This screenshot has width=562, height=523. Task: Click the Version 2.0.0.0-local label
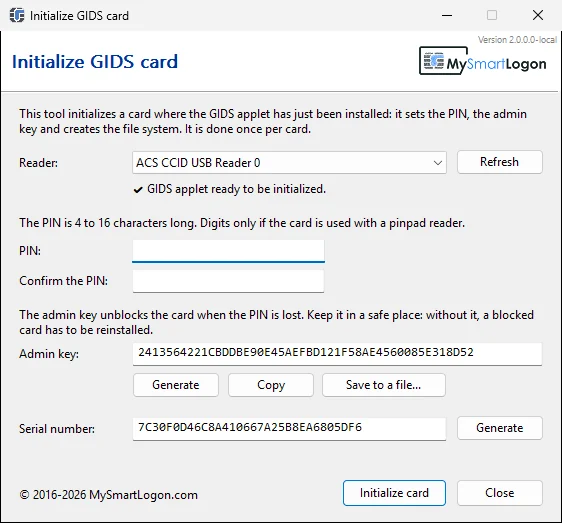click(517, 39)
